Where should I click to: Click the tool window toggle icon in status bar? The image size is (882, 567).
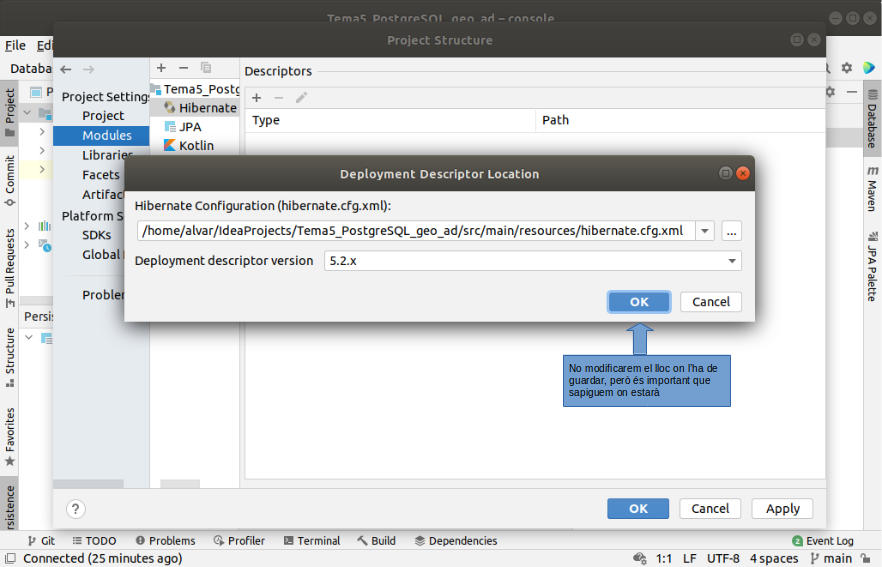[10, 558]
